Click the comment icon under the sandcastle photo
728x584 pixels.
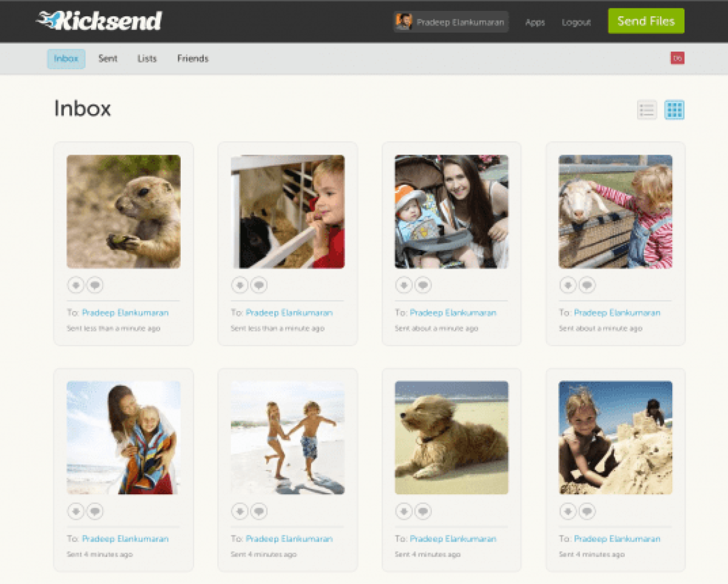587,511
